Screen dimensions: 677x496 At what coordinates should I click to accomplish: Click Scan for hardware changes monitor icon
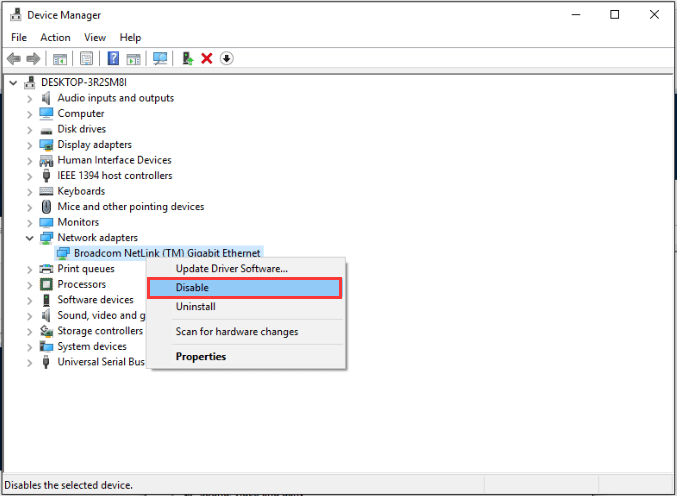click(x=160, y=58)
